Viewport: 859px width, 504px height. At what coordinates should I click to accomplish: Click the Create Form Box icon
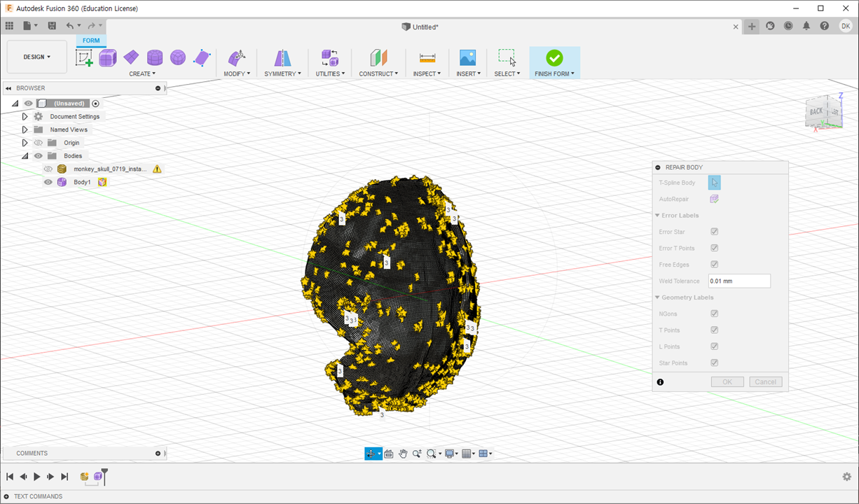point(107,58)
